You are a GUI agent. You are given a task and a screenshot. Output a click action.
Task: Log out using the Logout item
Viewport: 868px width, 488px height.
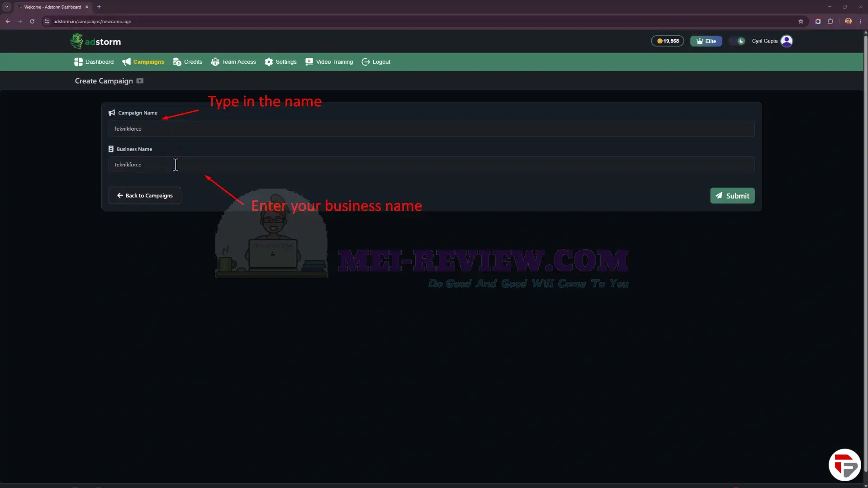pos(376,62)
